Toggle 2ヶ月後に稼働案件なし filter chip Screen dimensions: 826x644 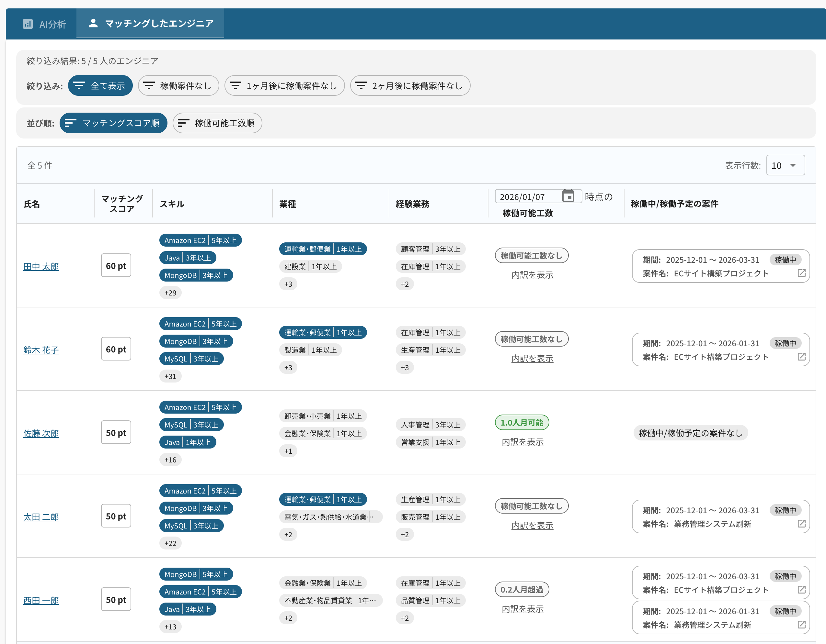point(410,86)
